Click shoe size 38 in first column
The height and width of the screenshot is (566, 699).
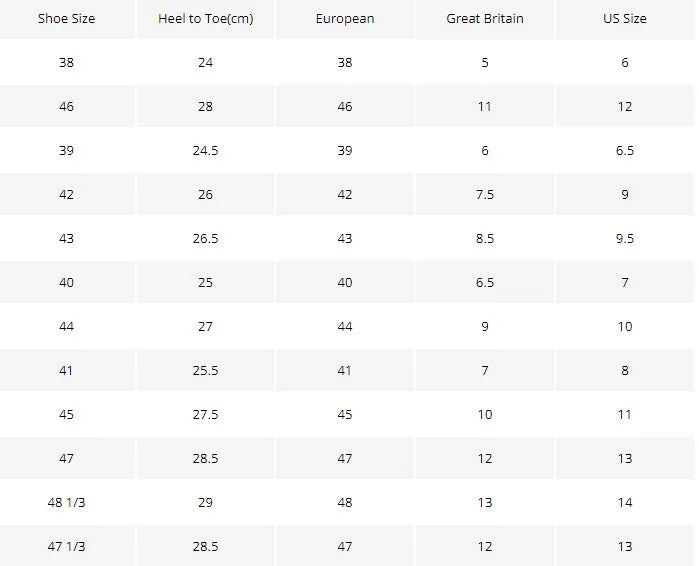[66, 62]
